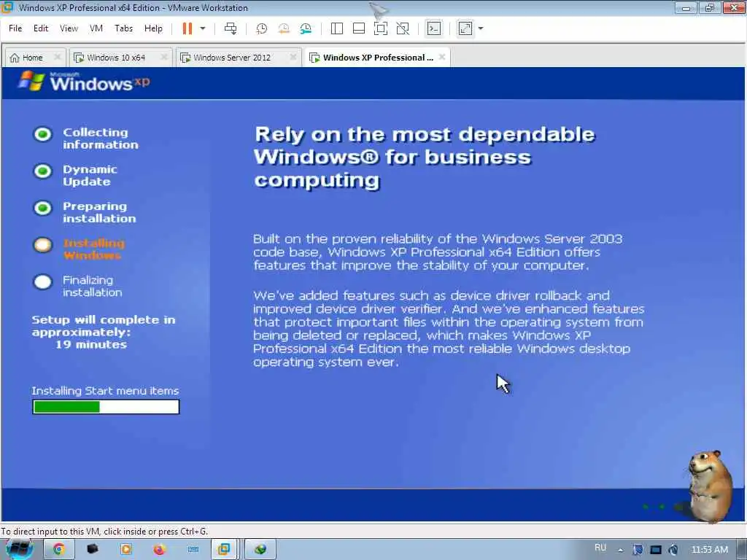Click the RU language indicator
The image size is (747, 560).
tap(600, 548)
